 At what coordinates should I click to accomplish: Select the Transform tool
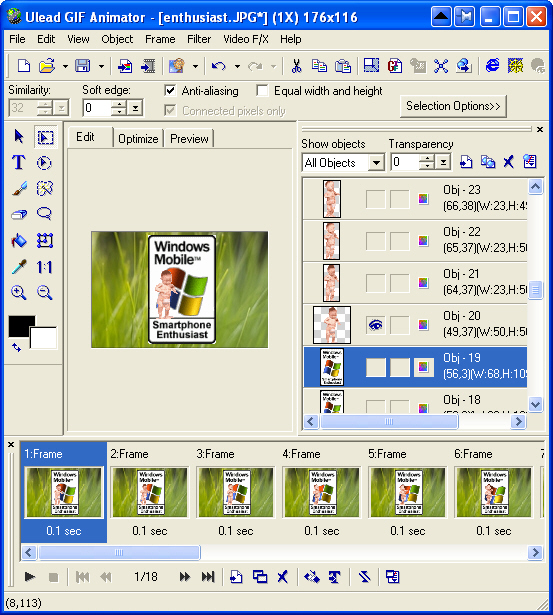pyautogui.click(x=45, y=240)
